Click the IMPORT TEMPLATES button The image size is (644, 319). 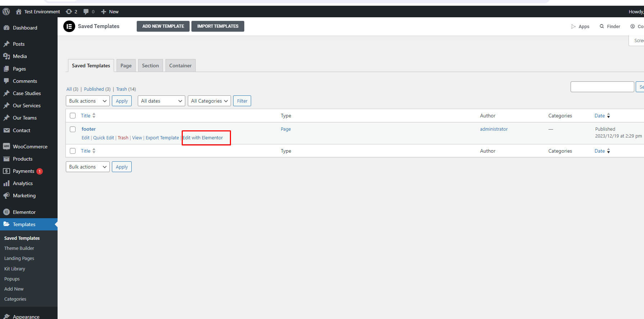[x=218, y=26]
